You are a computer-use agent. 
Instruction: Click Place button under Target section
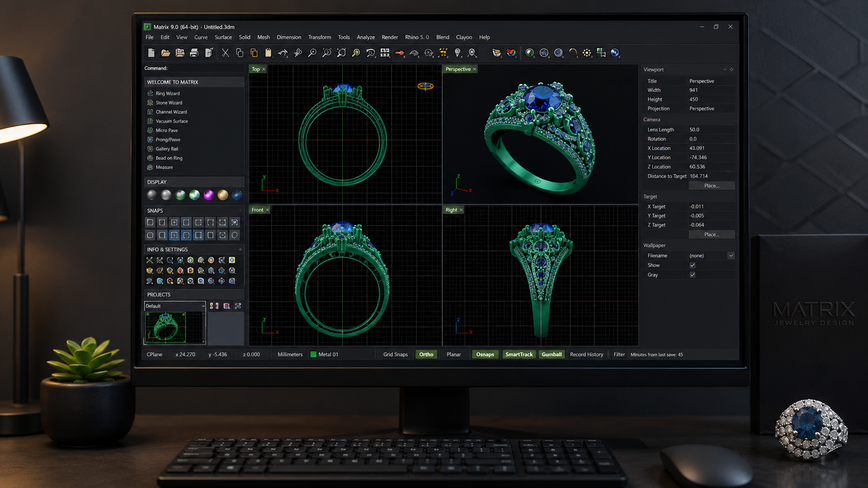712,234
